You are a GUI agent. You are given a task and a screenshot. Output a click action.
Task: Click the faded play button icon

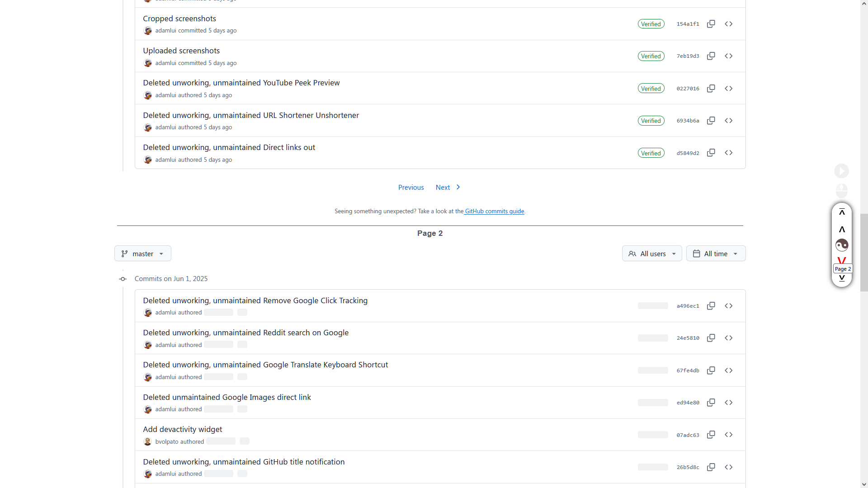(841, 171)
